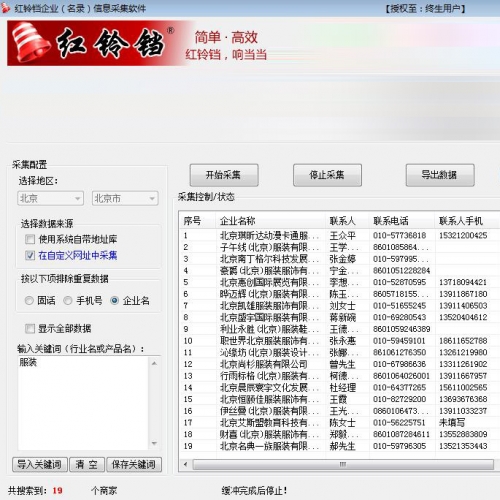Viewport: 500px width, 500px height.
Task: Click mobile number 13521353443
Action: tap(463, 446)
